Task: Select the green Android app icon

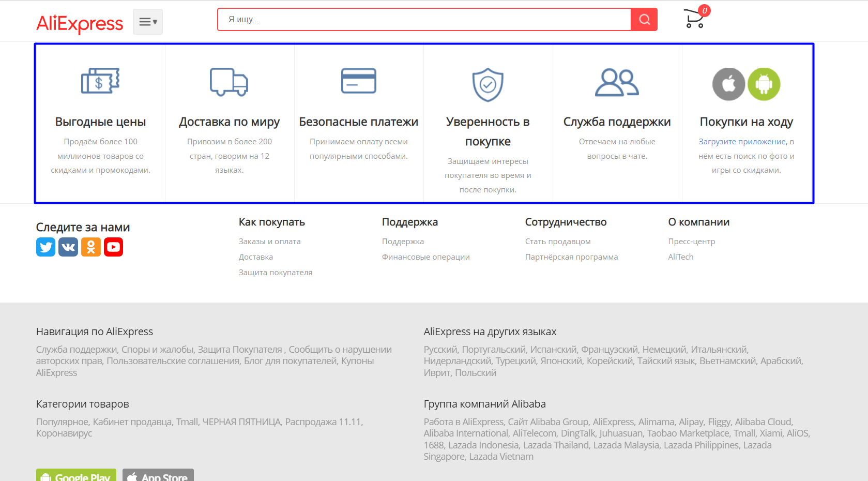Action: point(764,84)
